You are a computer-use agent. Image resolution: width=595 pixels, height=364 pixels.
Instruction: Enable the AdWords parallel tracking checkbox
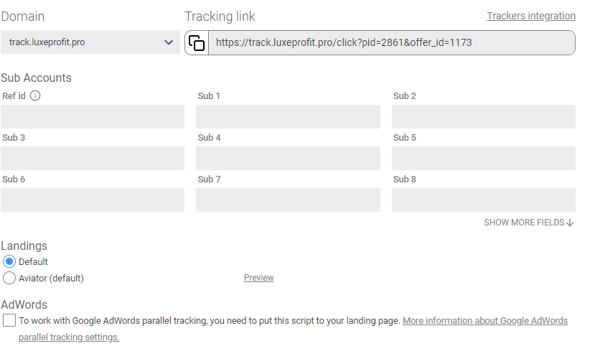pos(9,321)
